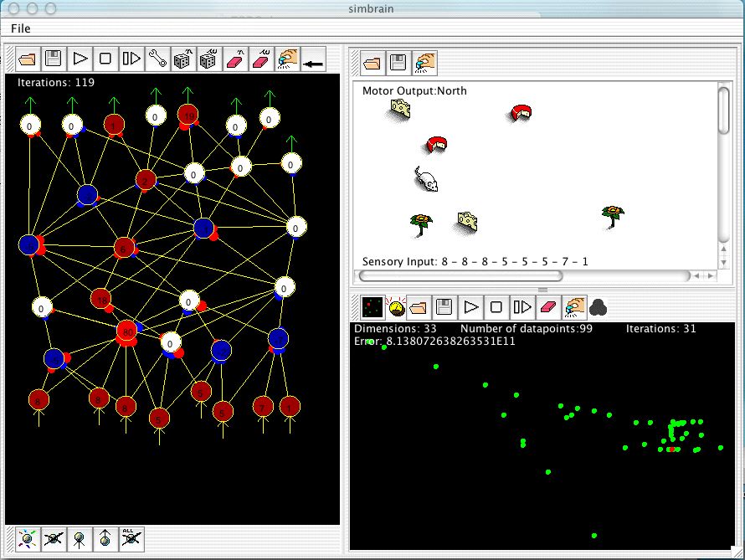The width and height of the screenshot is (745, 560).
Task: Step the plot projection forward once
Action: click(x=521, y=307)
